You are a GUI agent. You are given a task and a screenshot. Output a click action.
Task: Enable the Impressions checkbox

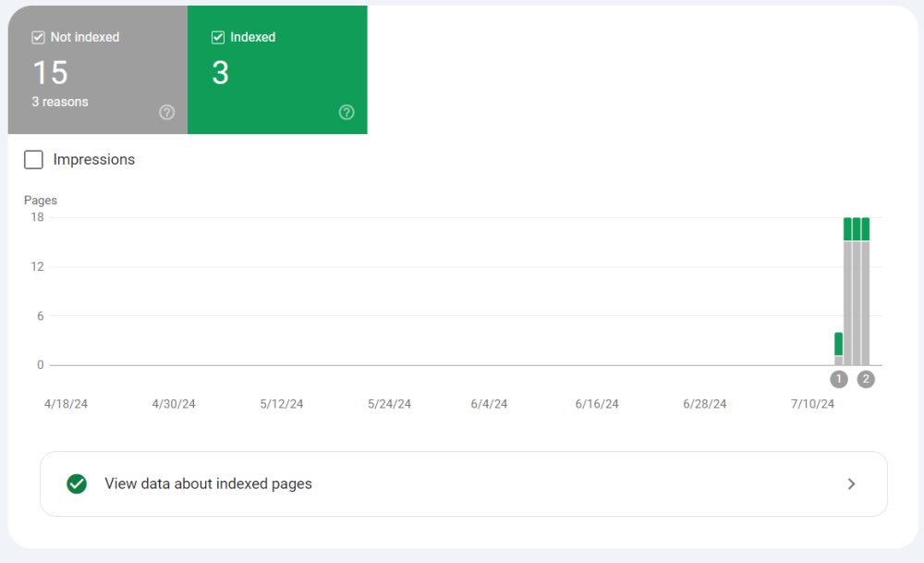point(34,160)
